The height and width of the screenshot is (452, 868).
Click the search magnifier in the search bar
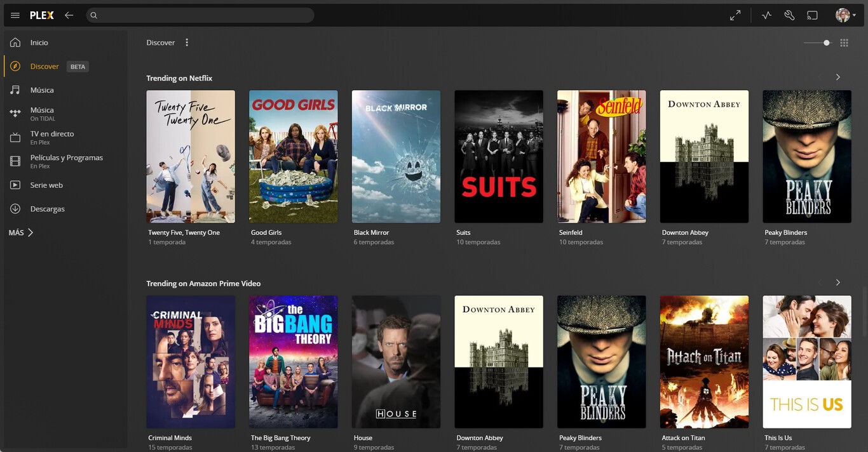point(93,15)
